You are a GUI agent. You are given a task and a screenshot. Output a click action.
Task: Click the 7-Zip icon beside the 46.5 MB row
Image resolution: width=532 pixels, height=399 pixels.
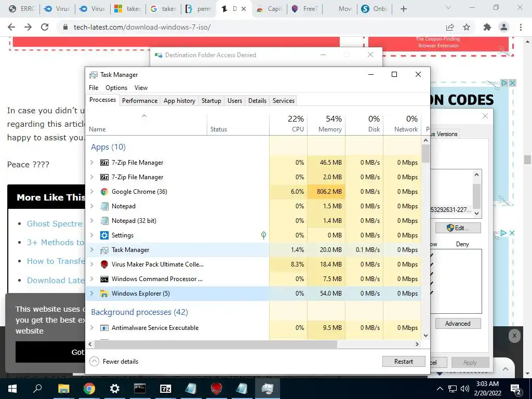104,163
